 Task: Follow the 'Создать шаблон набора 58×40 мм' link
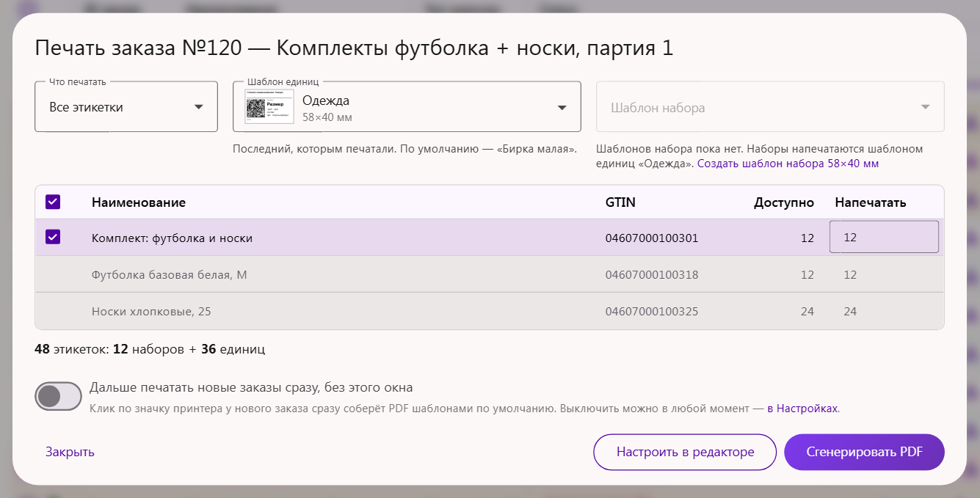point(788,164)
